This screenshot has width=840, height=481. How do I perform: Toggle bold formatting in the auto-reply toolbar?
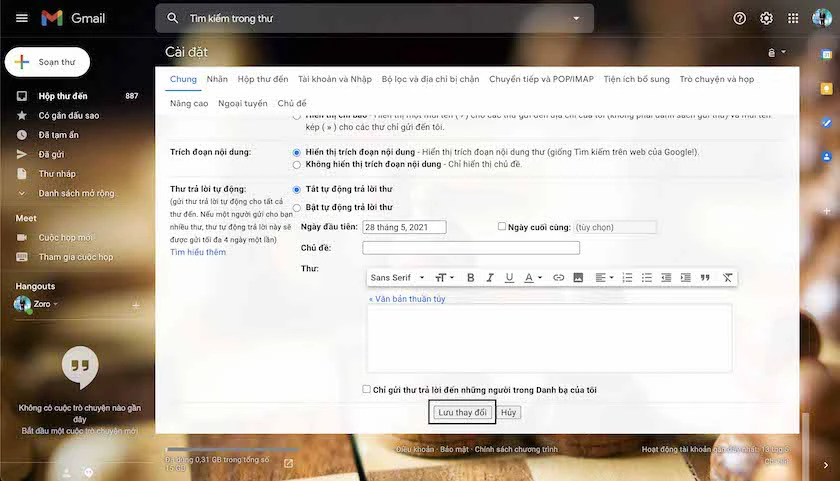[x=470, y=277]
